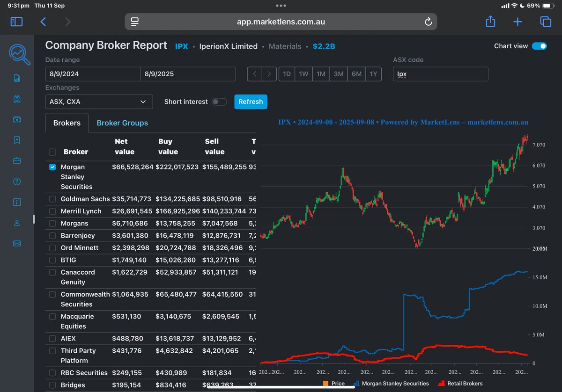Check Macquarie Equities broker checkbox

point(52,316)
